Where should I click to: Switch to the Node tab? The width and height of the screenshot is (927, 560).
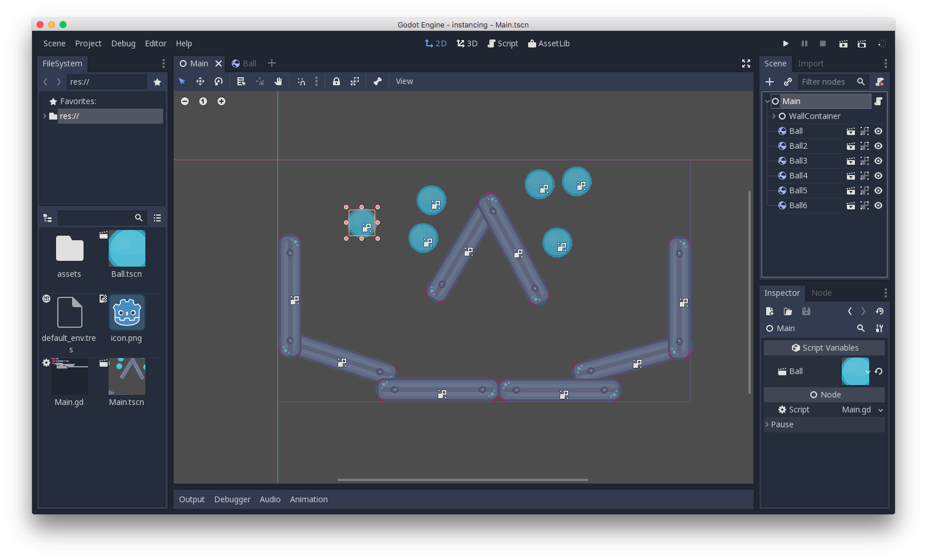[821, 293]
